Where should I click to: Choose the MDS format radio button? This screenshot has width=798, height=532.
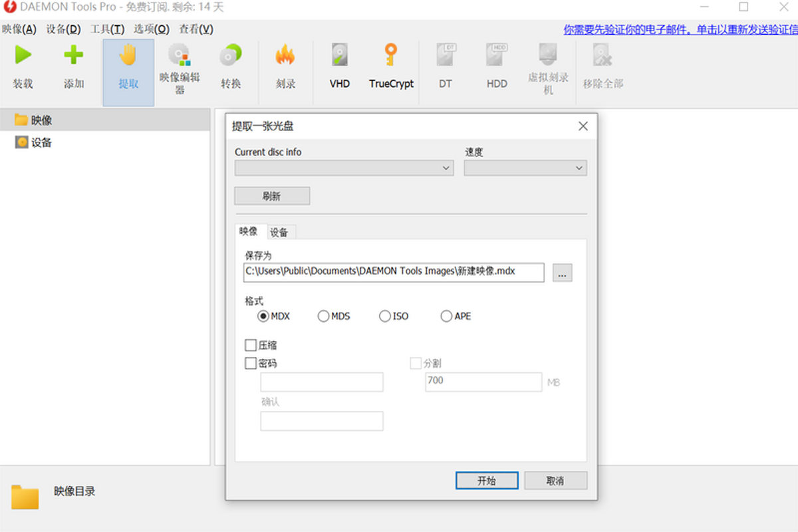click(x=324, y=317)
